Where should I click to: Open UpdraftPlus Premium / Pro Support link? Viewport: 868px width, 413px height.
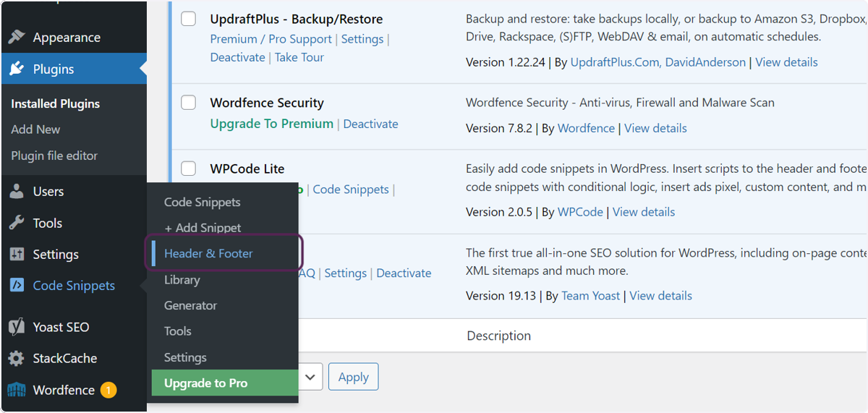[271, 39]
